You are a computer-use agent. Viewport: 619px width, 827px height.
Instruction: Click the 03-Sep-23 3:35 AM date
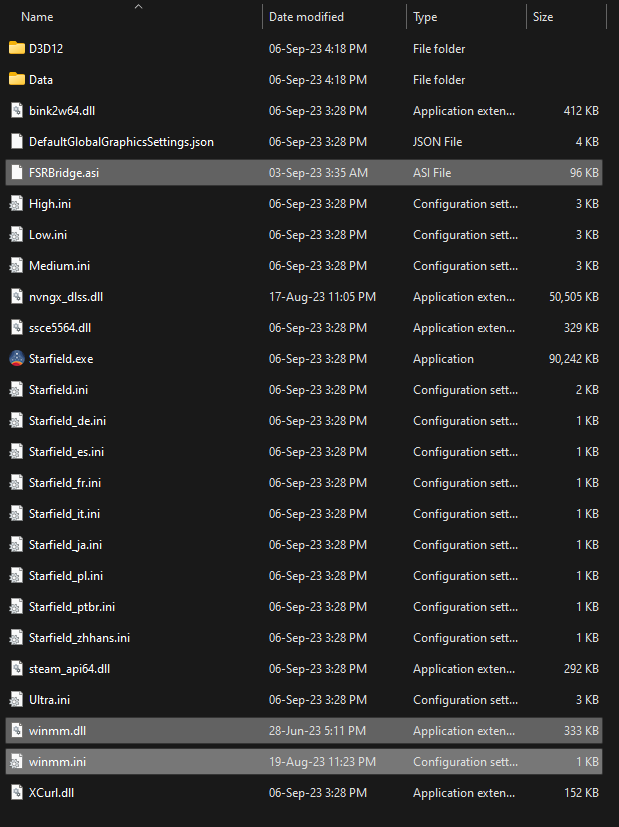pos(318,172)
